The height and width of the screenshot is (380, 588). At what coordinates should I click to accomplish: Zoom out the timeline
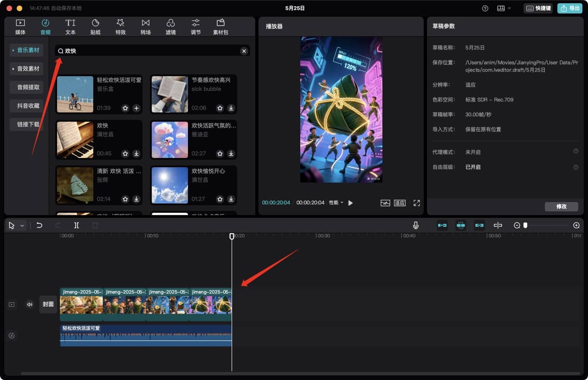click(x=517, y=225)
